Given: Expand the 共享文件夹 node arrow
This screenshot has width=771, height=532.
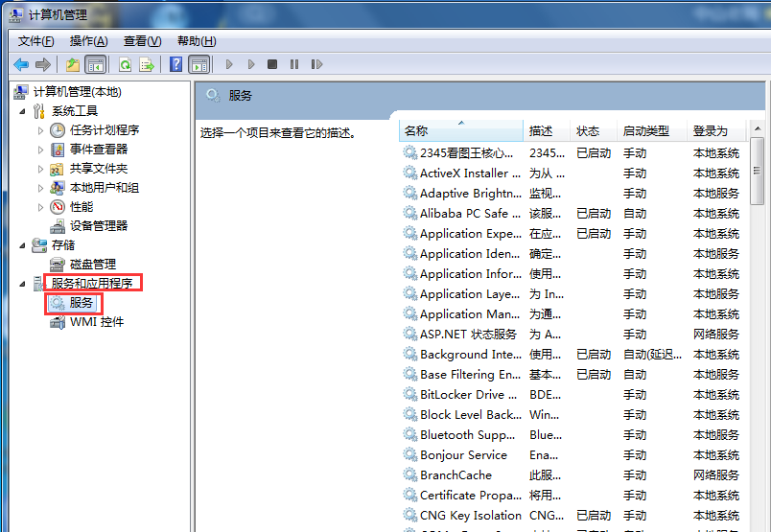Looking at the screenshot, I should pyautogui.click(x=41, y=169).
